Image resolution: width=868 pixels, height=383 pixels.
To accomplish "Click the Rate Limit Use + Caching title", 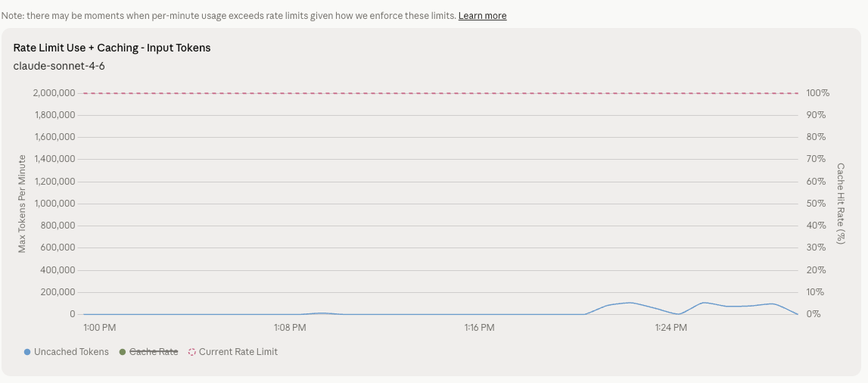I will (x=112, y=48).
